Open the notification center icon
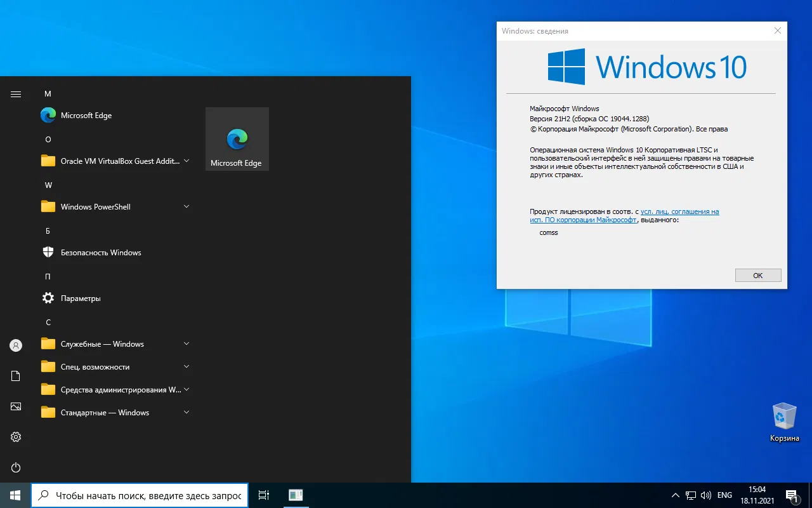Viewport: 812px width, 508px height. pyautogui.click(x=791, y=495)
